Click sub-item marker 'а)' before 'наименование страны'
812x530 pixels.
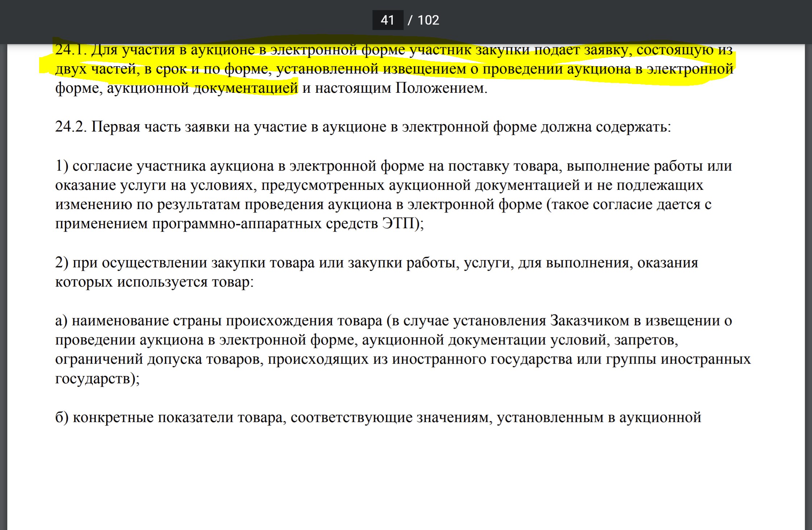[61, 321]
